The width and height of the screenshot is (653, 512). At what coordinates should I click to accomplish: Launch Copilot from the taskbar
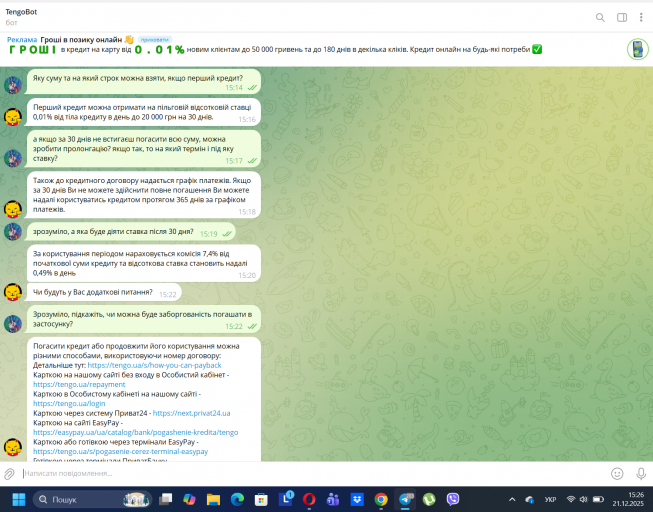pos(189,499)
